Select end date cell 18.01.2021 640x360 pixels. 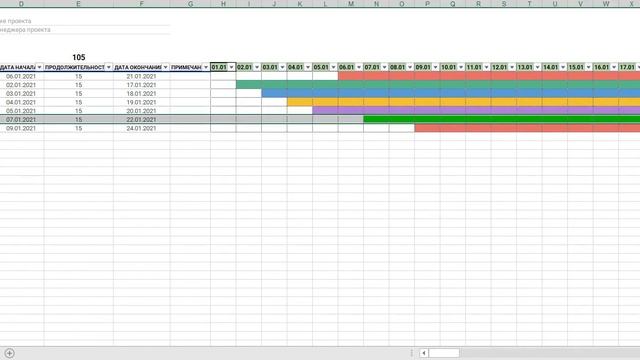pyautogui.click(x=142, y=93)
